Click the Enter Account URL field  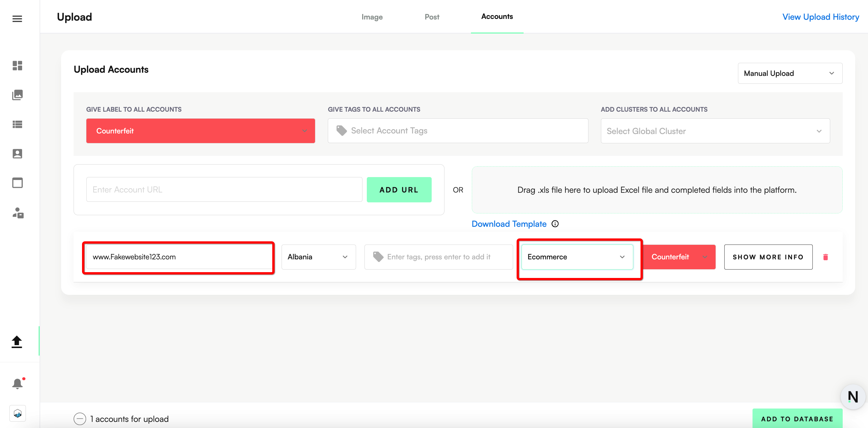click(x=224, y=190)
